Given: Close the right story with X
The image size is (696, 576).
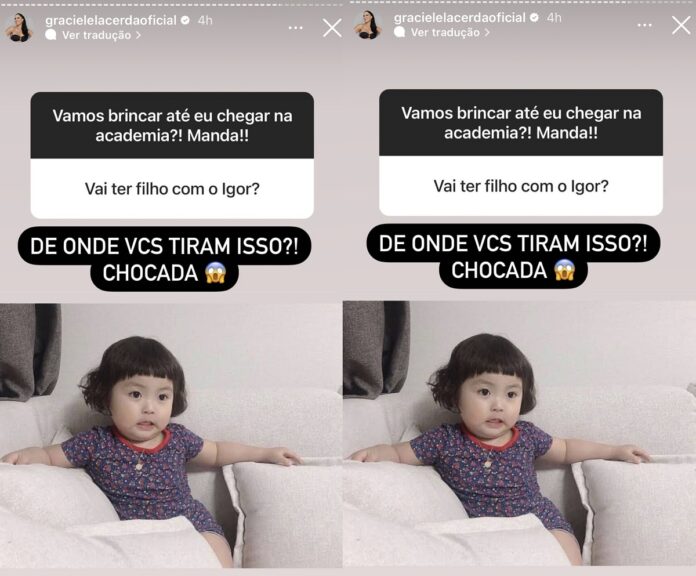Looking at the screenshot, I should coord(681,25).
